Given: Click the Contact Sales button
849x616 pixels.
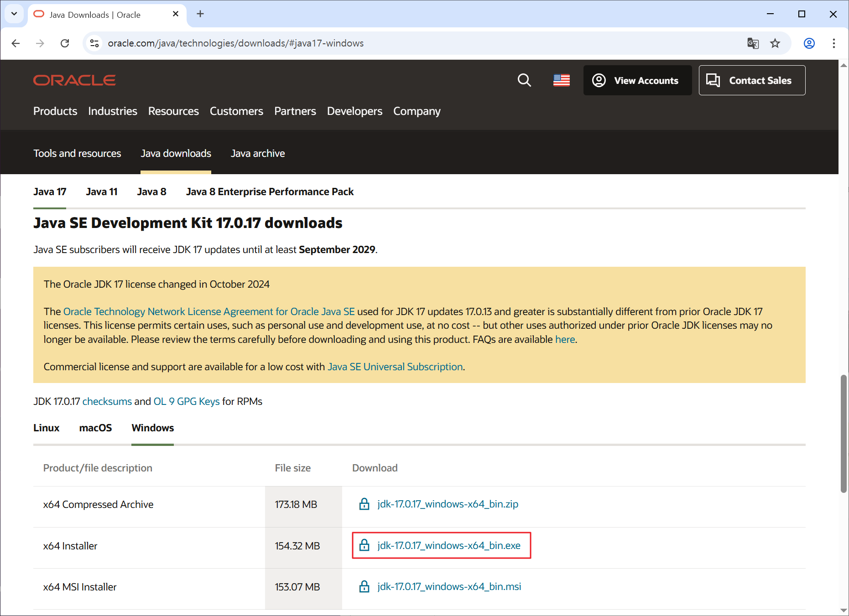Looking at the screenshot, I should 752,80.
